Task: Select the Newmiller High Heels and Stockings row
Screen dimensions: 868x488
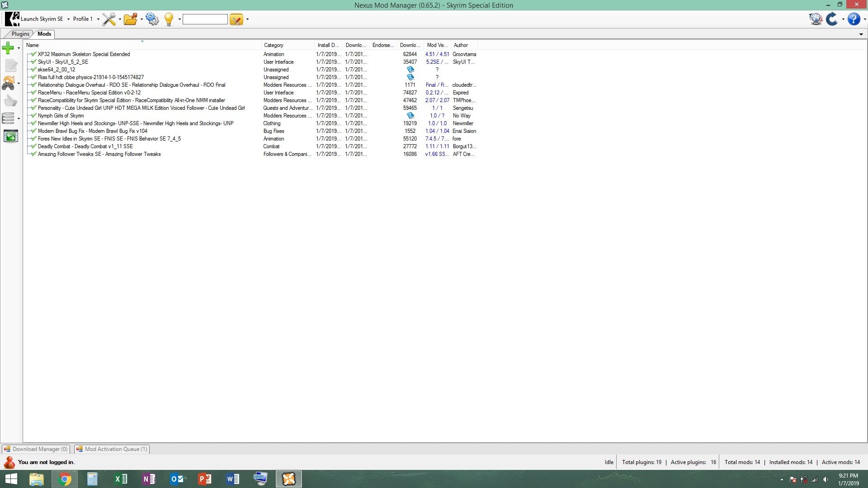Action: point(252,123)
